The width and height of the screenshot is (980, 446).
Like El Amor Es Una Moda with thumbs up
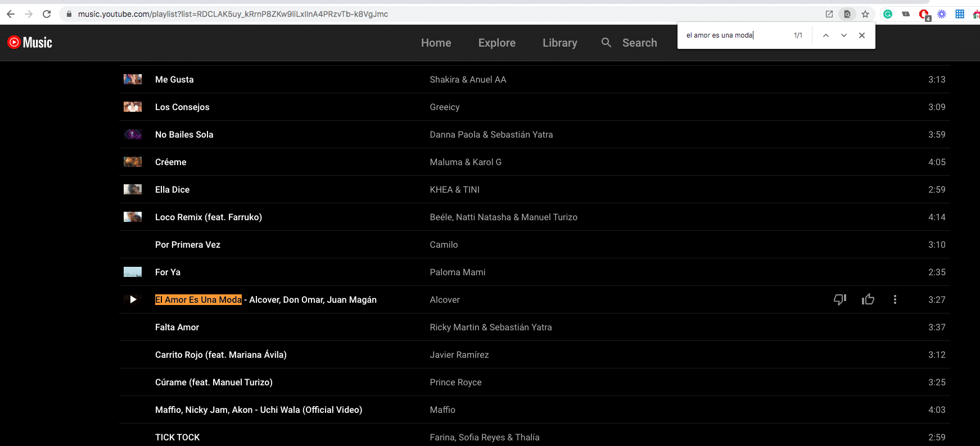(x=868, y=299)
